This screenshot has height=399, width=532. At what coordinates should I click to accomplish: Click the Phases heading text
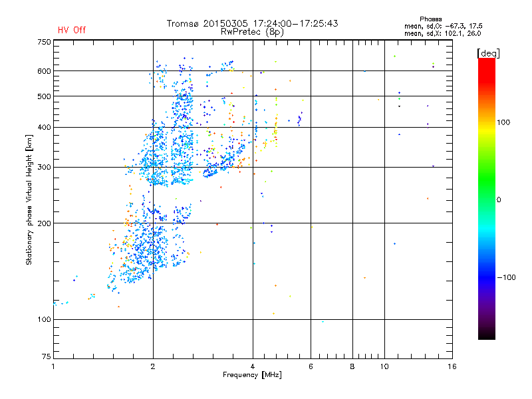(x=430, y=19)
